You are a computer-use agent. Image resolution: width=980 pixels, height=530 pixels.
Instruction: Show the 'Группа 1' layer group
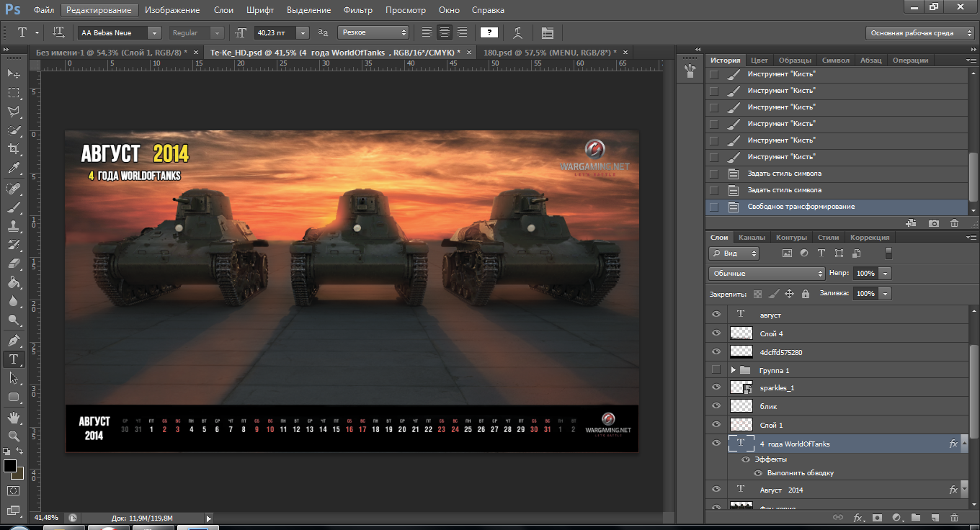point(716,369)
